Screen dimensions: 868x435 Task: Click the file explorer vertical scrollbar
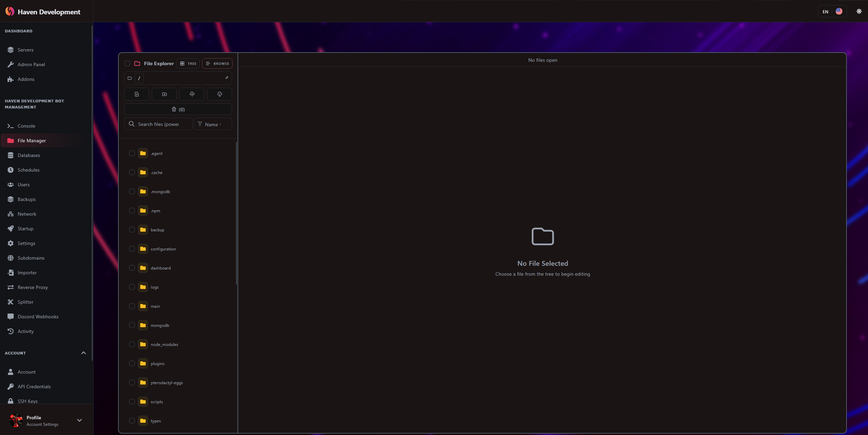pyautogui.click(x=236, y=213)
